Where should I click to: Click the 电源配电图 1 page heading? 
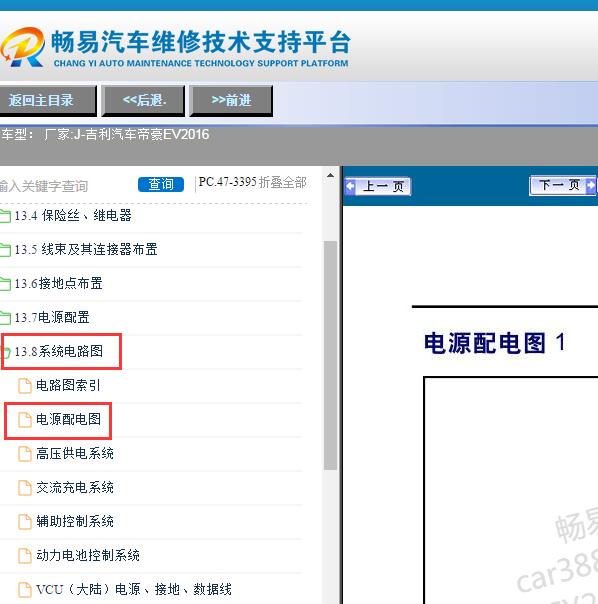click(495, 343)
